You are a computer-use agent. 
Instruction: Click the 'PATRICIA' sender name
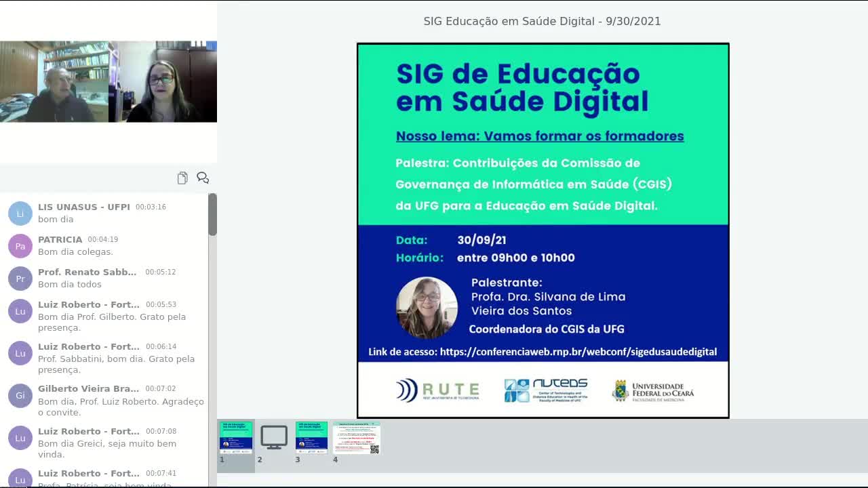pos(60,239)
